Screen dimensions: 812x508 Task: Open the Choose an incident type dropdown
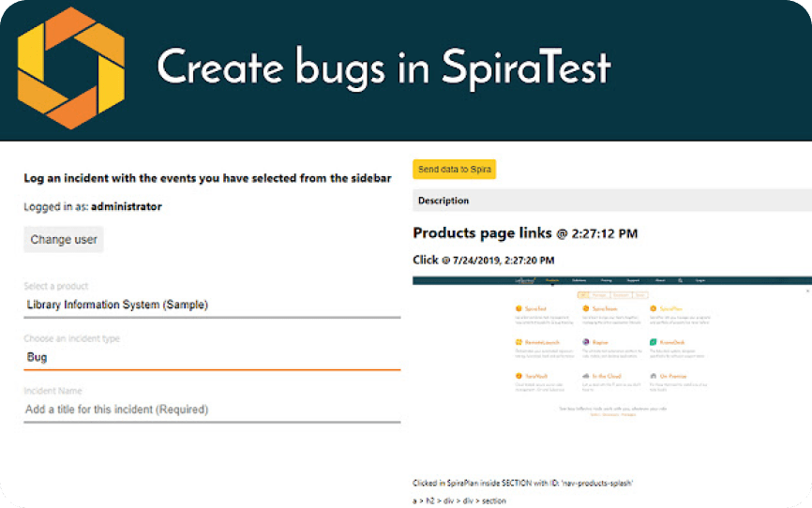click(x=212, y=357)
